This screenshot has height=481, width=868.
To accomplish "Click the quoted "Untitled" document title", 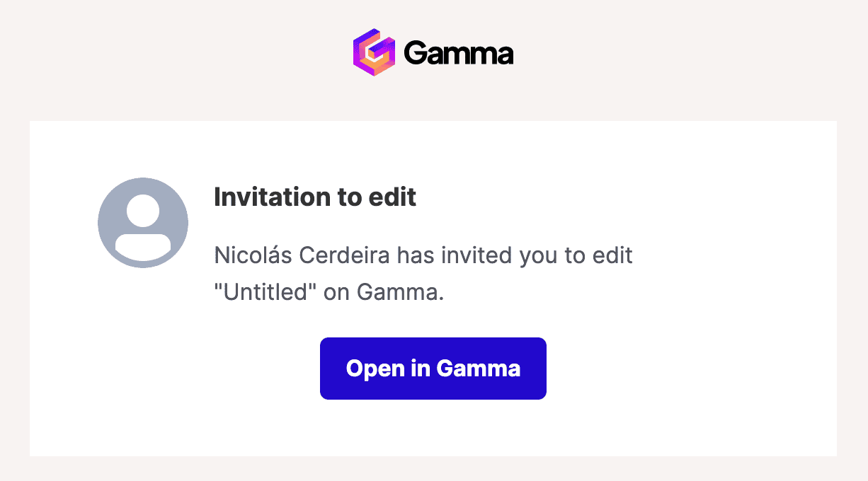I will pos(265,291).
